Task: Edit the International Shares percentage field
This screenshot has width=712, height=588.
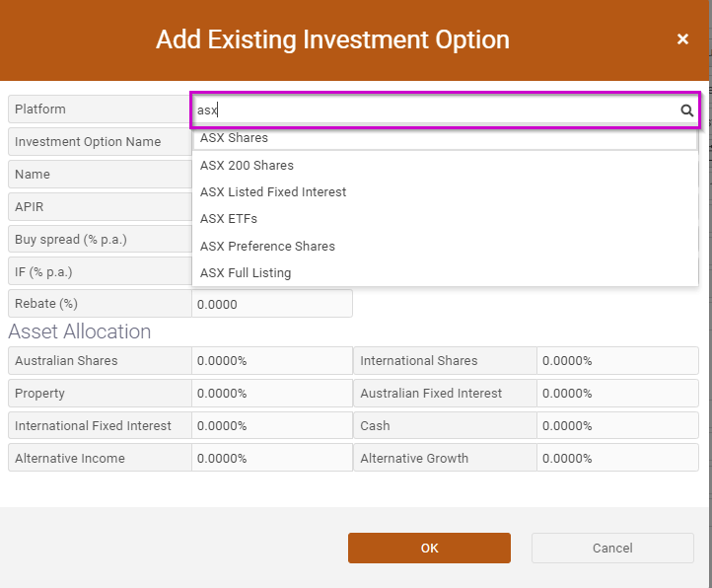Action: click(617, 361)
